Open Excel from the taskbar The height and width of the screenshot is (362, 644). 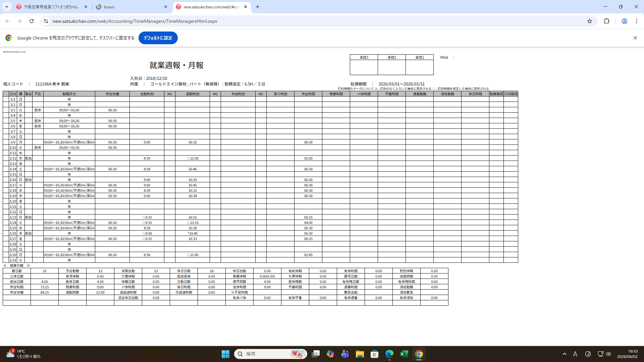(404, 354)
